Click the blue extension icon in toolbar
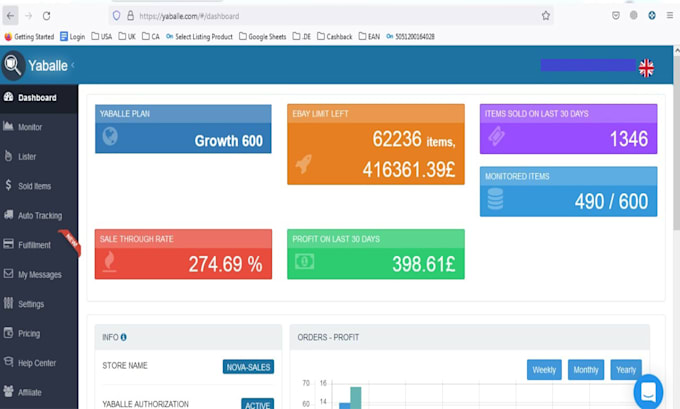Viewport: 680px width, 409px height. (652, 16)
